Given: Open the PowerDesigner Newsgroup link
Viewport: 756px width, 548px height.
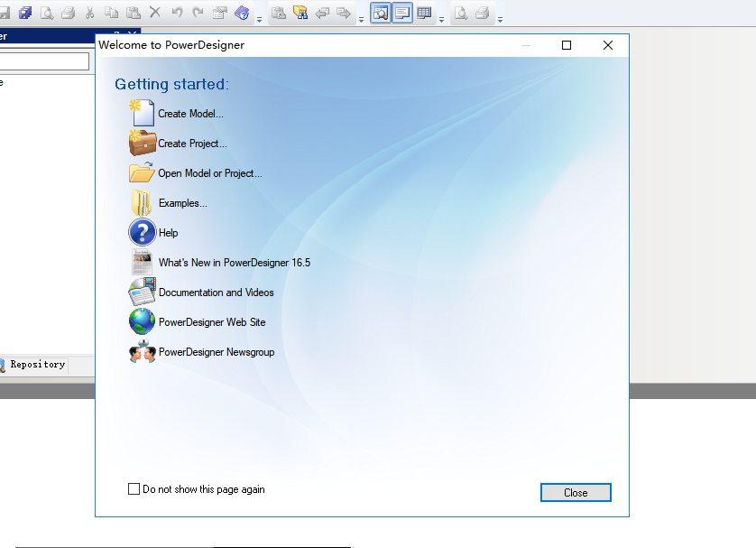Looking at the screenshot, I should [217, 352].
